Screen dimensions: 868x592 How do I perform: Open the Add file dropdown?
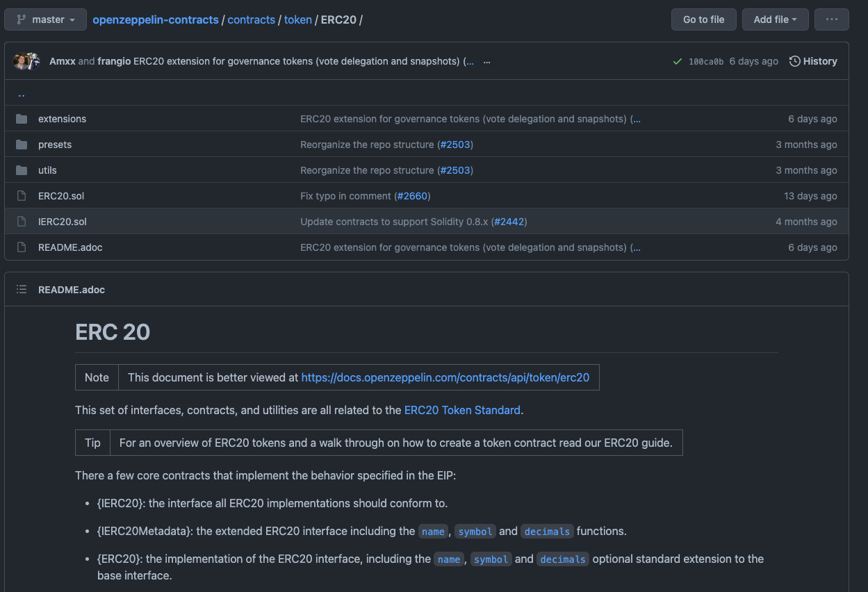pos(775,19)
